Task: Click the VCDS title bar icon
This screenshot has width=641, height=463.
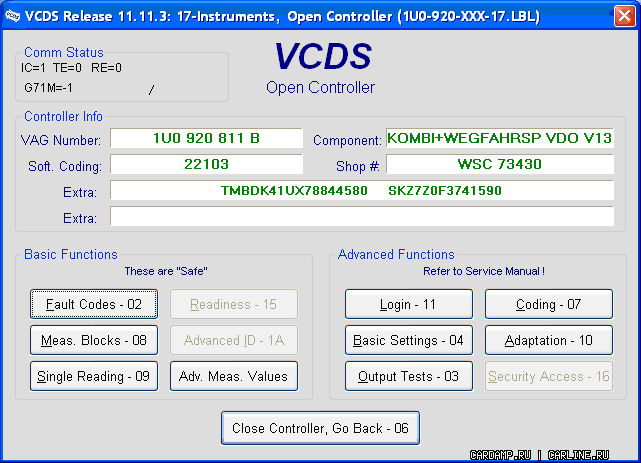Action: coord(12,16)
